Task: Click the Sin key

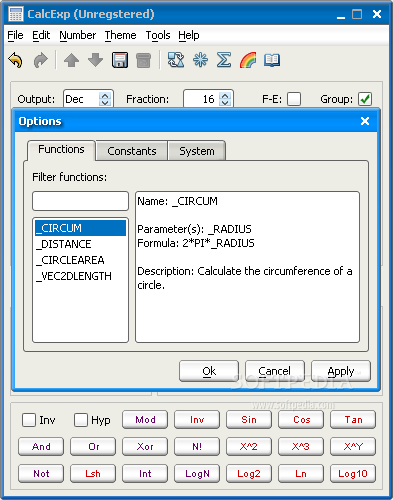Action: (x=249, y=420)
